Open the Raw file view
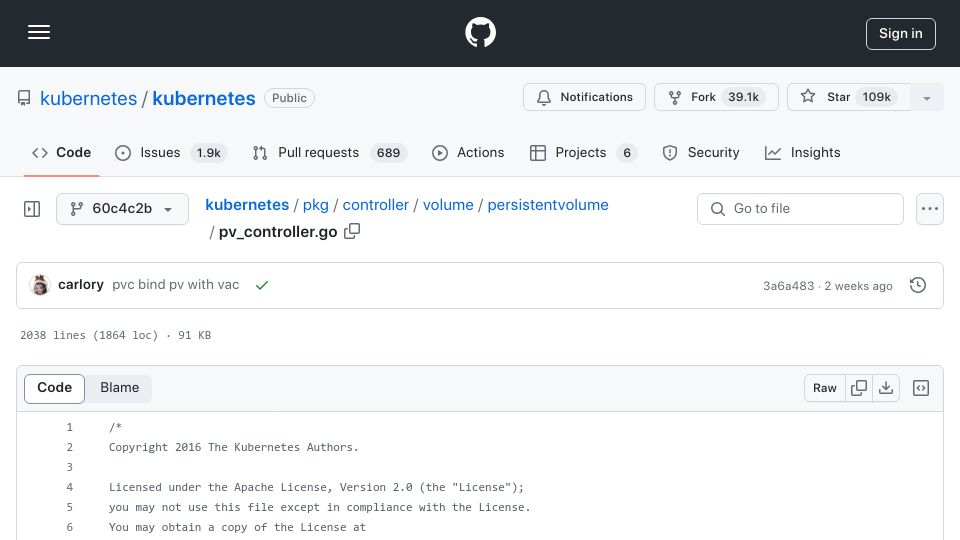 click(825, 388)
